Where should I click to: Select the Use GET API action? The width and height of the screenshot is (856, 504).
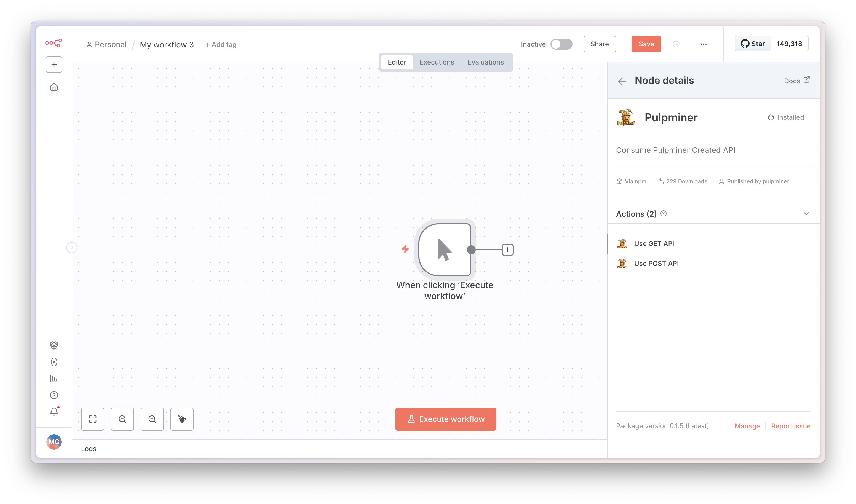point(654,243)
